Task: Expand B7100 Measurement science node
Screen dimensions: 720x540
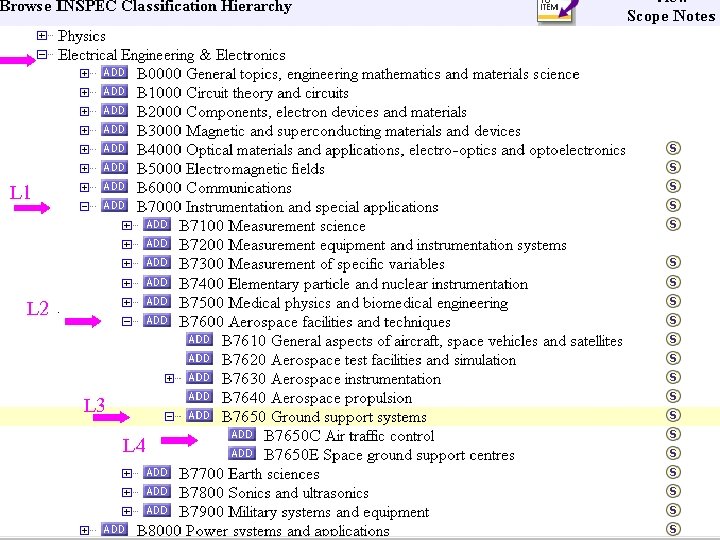Action: click(x=127, y=225)
